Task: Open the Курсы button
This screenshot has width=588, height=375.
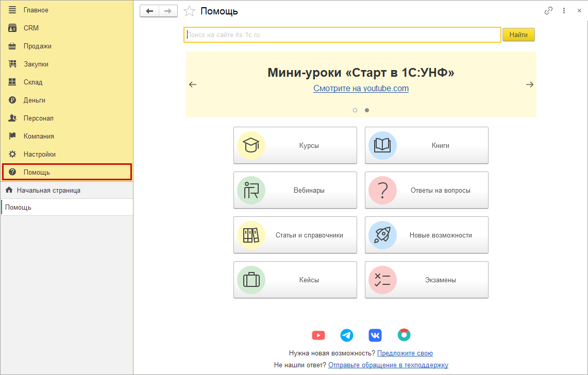Action: 295,145
